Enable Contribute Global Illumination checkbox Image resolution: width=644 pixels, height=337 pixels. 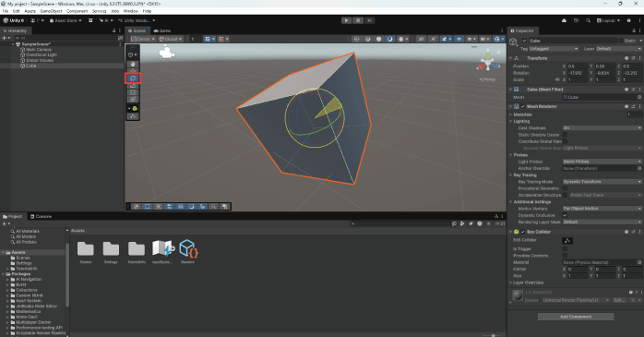coord(565,141)
